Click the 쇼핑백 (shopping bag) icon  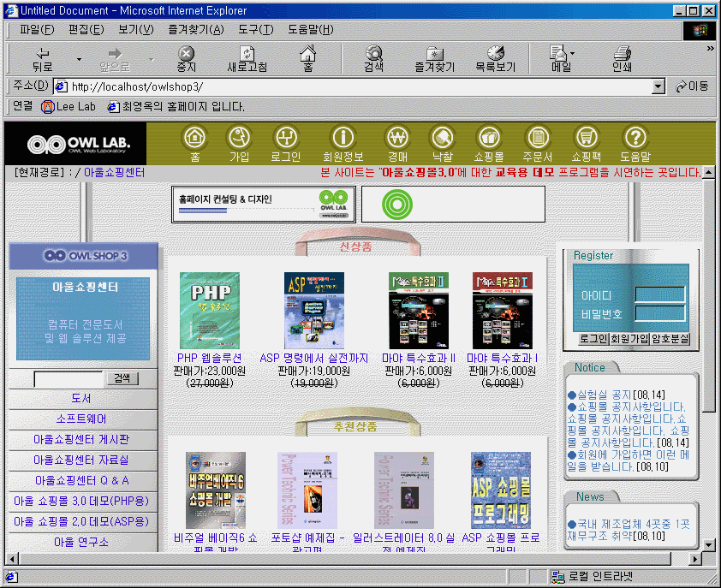point(587,138)
